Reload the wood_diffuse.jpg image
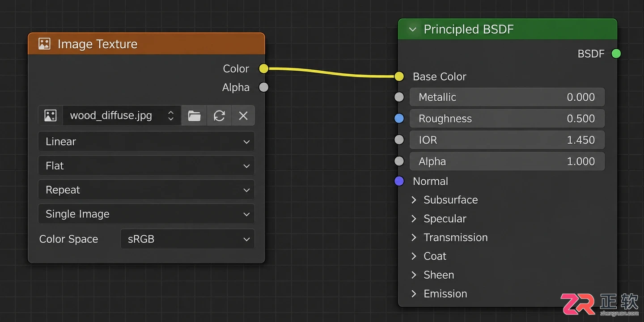This screenshot has height=322, width=644. click(x=219, y=116)
